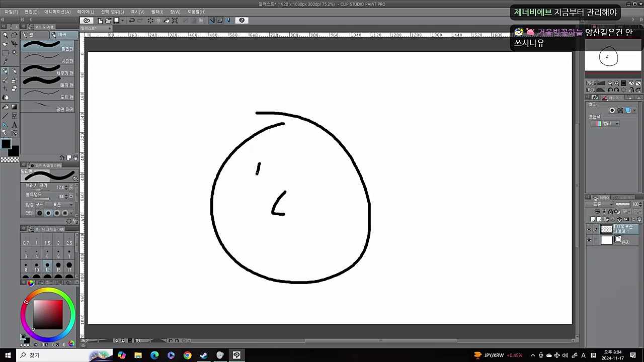Click the New document icon
Screen dimensions: 644x362
tap(100, 21)
